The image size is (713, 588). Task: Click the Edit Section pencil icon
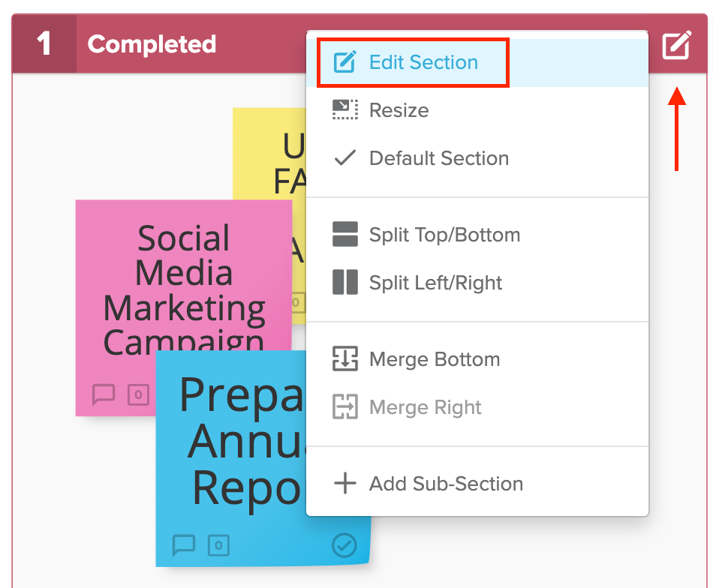click(x=344, y=61)
